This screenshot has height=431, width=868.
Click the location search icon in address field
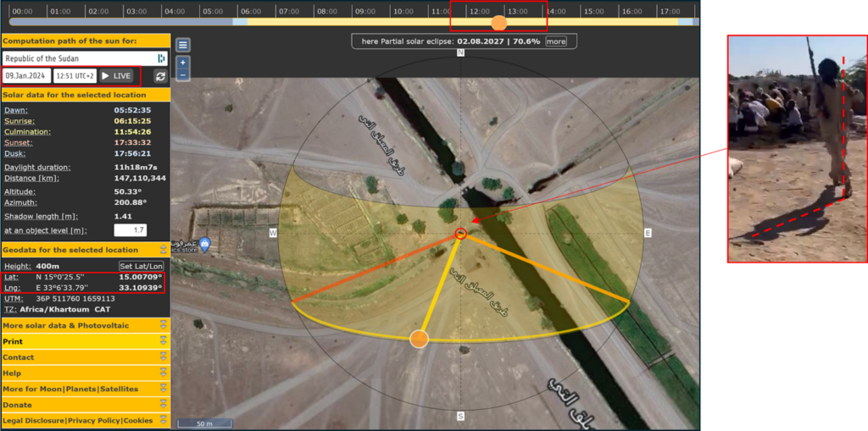pyautogui.click(x=161, y=58)
